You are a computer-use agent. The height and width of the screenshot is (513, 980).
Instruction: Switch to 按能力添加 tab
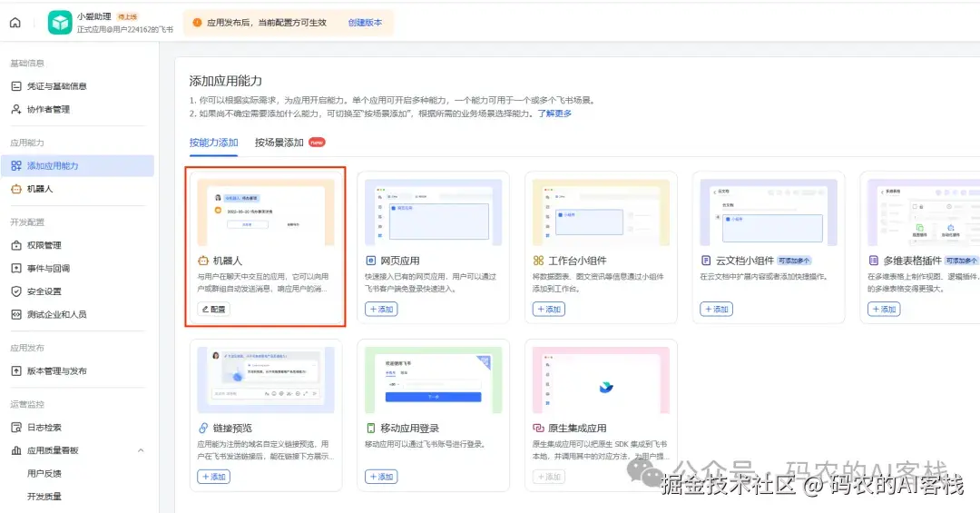pyautogui.click(x=214, y=143)
